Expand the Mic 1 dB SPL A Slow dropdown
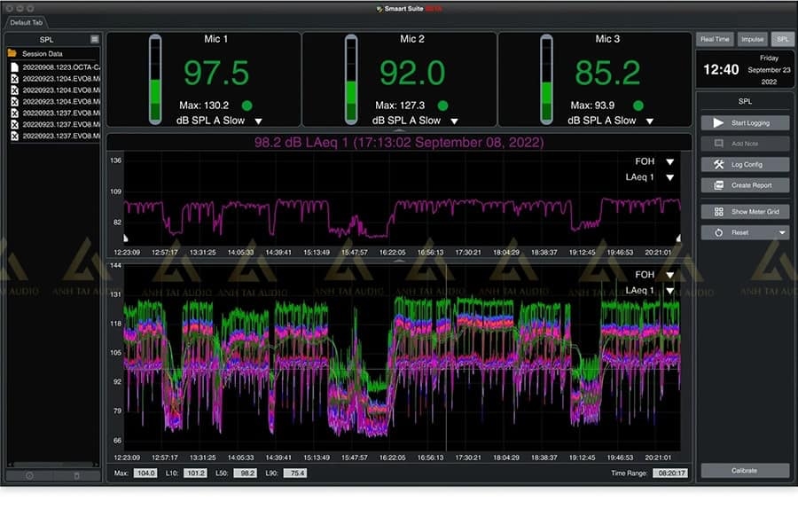This screenshot has width=798, height=532. tap(259, 121)
